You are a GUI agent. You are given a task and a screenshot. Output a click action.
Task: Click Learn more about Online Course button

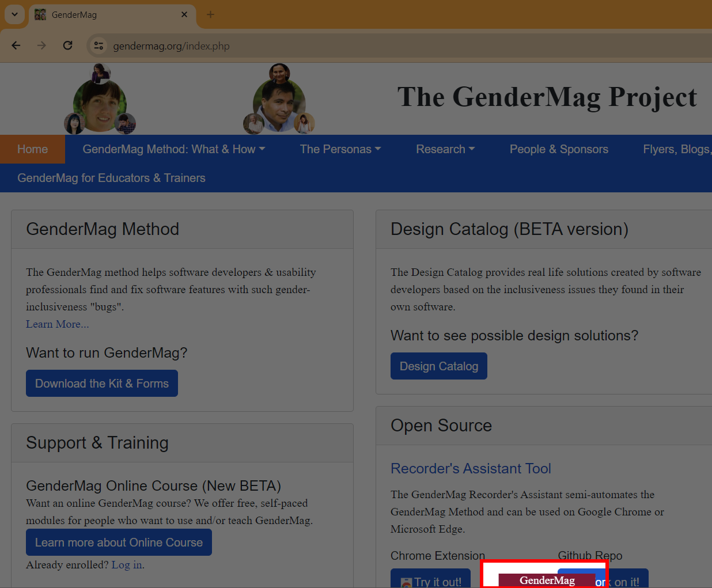tap(119, 543)
